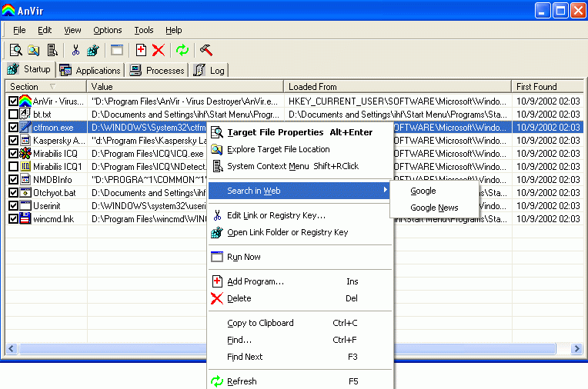588x389 pixels.
Task: Click the Kaspersky row icon
Action: [x=25, y=140]
